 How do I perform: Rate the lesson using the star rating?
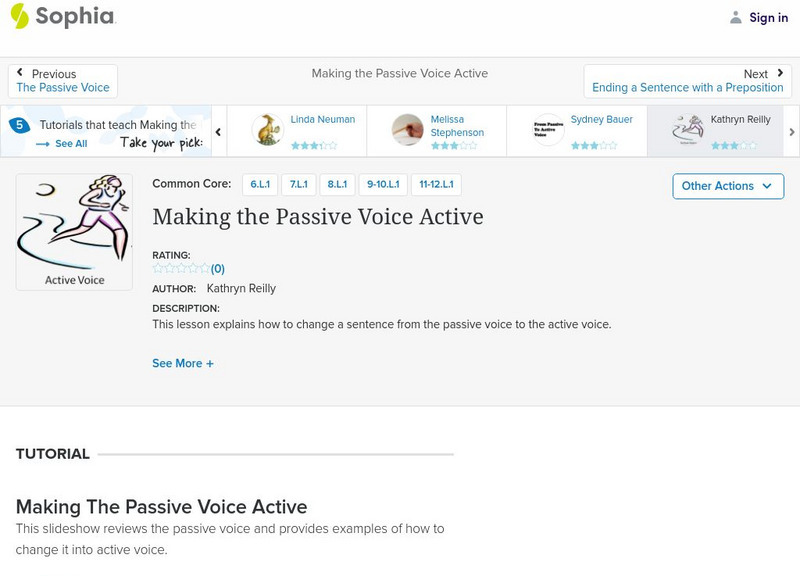click(x=181, y=268)
